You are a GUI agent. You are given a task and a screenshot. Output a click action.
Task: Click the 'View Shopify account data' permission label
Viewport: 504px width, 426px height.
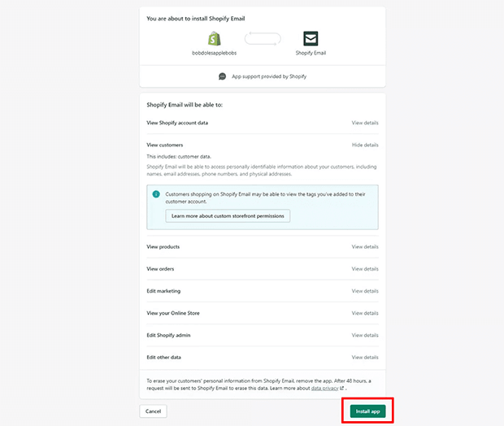[x=177, y=123]
